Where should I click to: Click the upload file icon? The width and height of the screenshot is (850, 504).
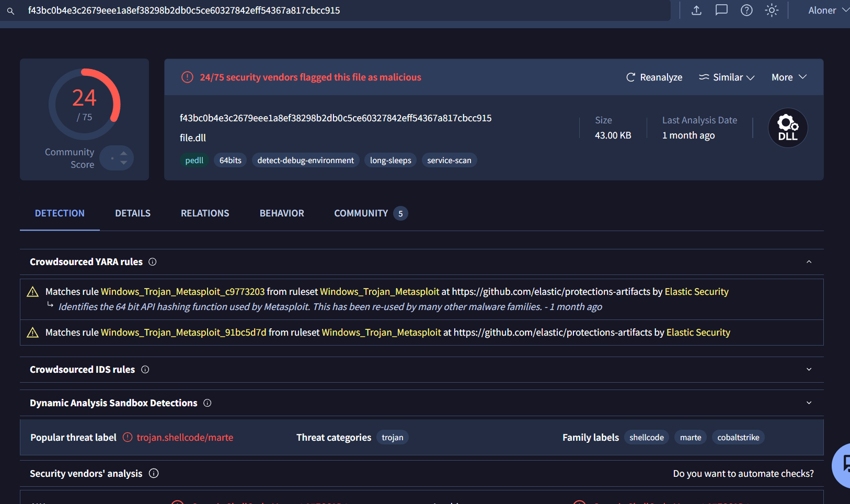pos(696,10)
